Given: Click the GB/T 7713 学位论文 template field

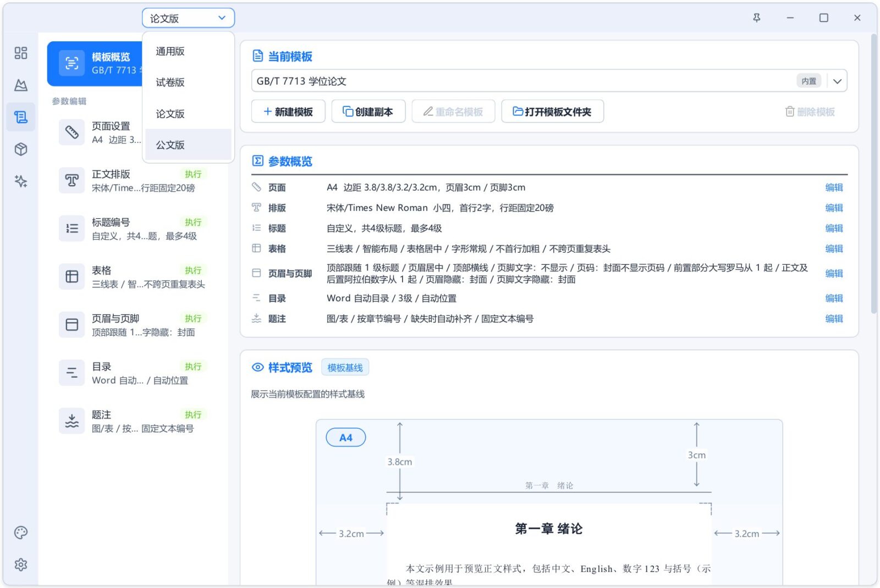Looking at the screenshot, I should 549,81.
